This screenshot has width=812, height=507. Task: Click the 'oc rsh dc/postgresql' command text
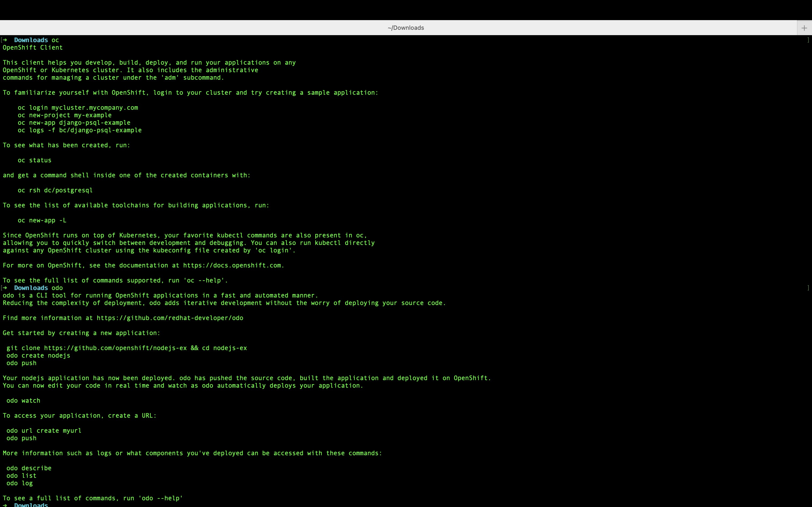pyautogui.click(x=55, y=190)
